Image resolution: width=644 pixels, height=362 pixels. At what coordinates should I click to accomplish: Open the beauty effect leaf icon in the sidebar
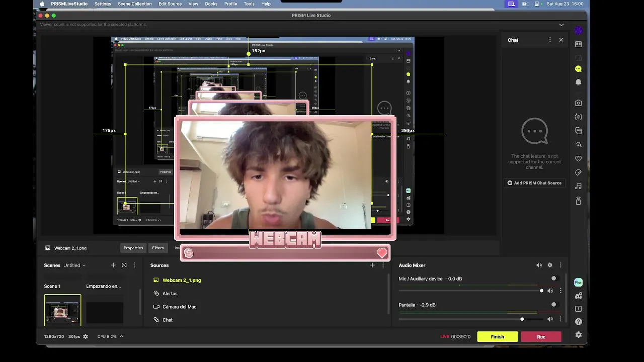[578, 172]
